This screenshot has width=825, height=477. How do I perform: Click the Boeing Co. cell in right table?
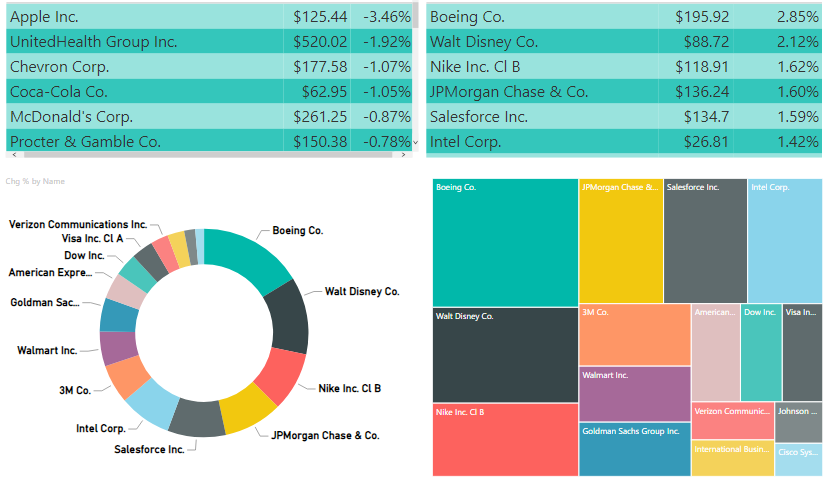(x=542, y=16)
